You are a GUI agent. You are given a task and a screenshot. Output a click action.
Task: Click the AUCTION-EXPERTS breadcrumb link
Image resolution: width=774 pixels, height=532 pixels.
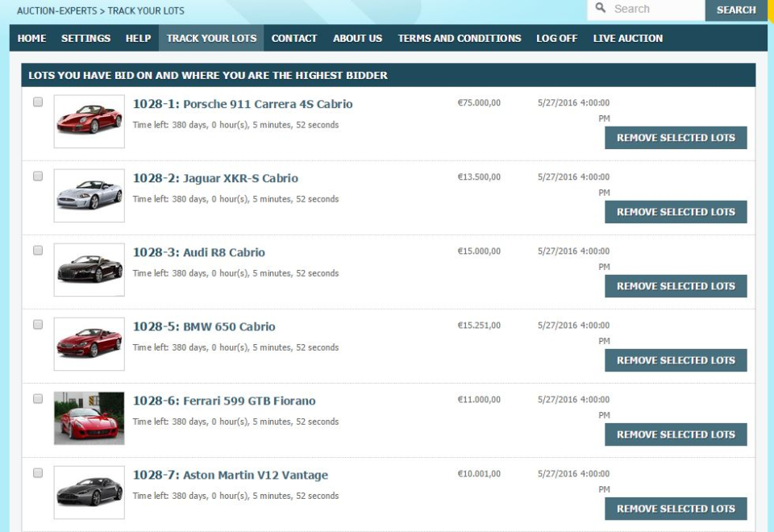[x=56, y=10]
